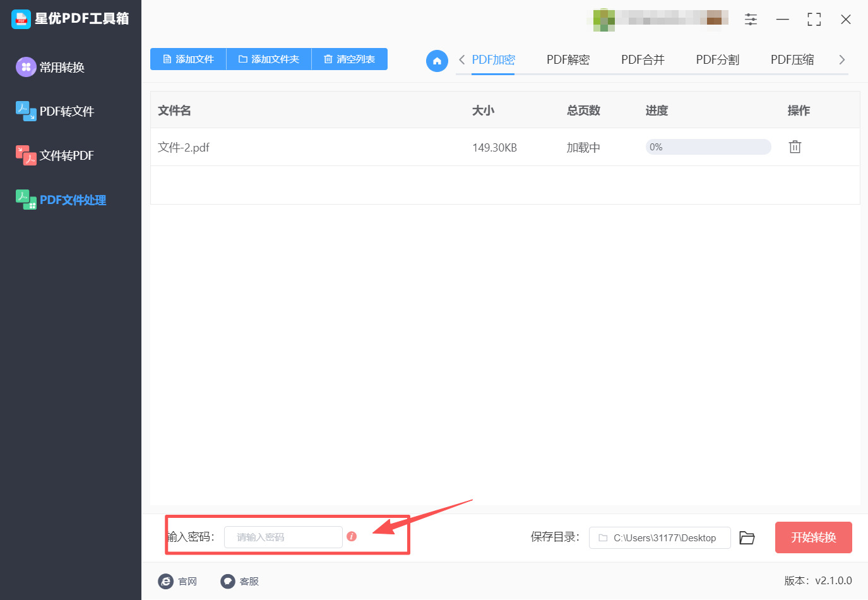This screenshot has width=868, height=600.
Task: Switch to the PDF合并 tab
Action: coord(643,60)
